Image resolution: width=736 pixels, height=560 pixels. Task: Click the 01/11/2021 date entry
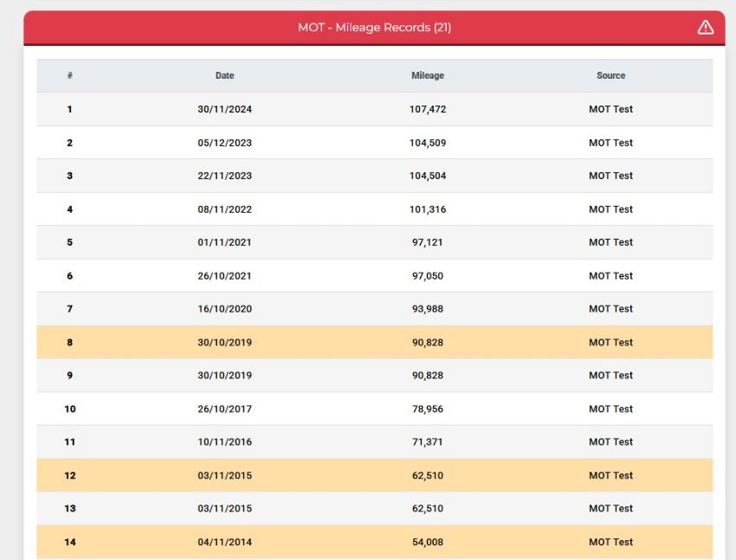224,242
